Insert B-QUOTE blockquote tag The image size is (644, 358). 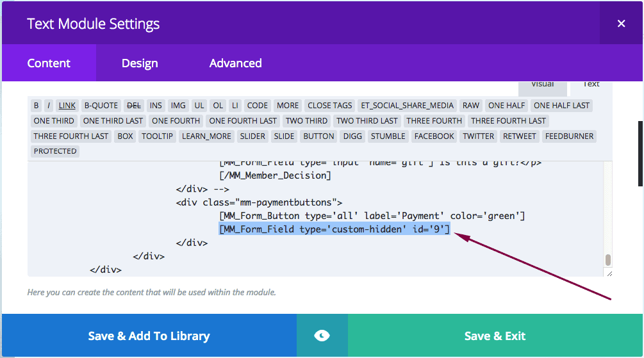(x=101, y=106)
